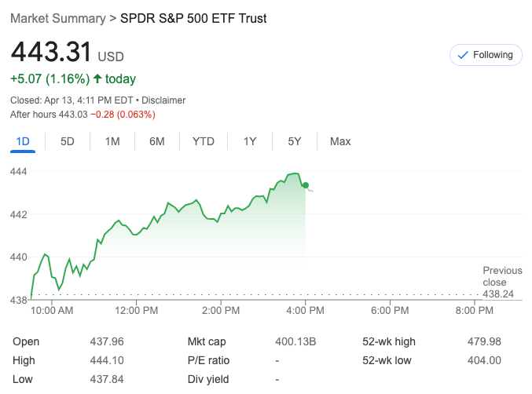Open the Market Summary link

click(57, 17)
